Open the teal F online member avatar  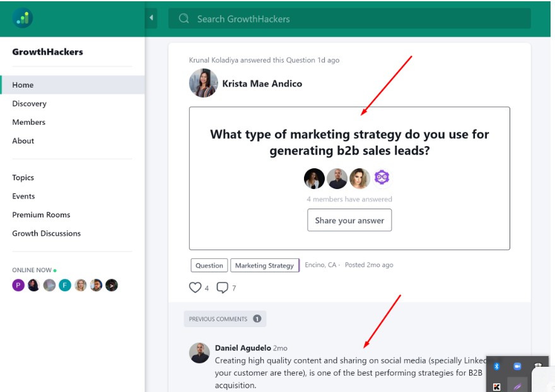click(65, 285)
